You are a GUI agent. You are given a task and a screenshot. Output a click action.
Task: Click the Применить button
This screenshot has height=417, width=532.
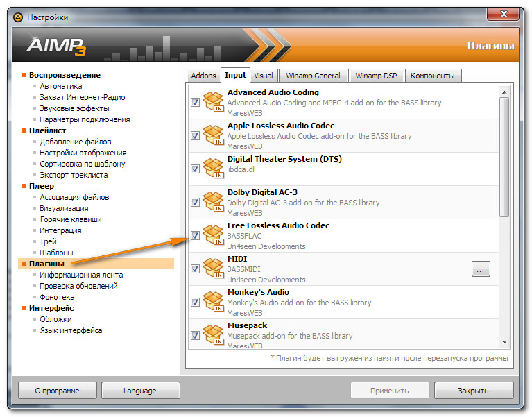pos(390,391)
